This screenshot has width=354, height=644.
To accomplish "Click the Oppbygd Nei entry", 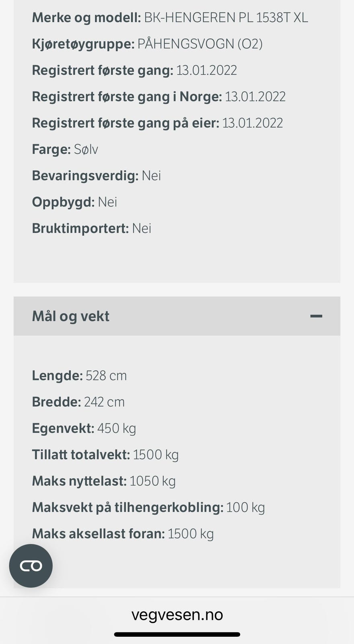I will (x=74, y=202).
